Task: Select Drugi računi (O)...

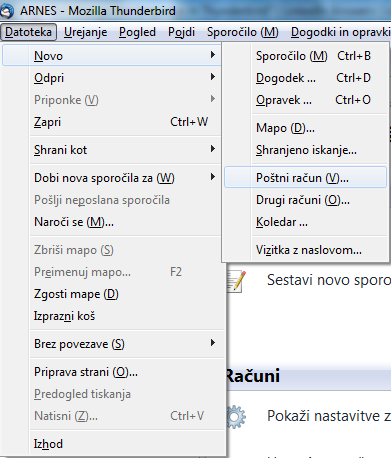Action: pyautogui.click(x=305, y=200)
